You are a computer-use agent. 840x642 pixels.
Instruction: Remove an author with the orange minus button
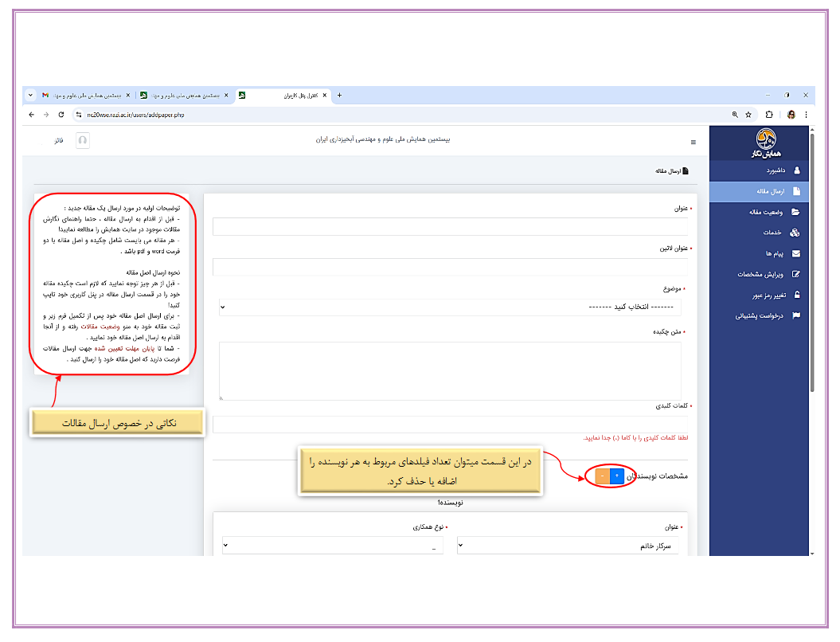[x=602, y=476]
